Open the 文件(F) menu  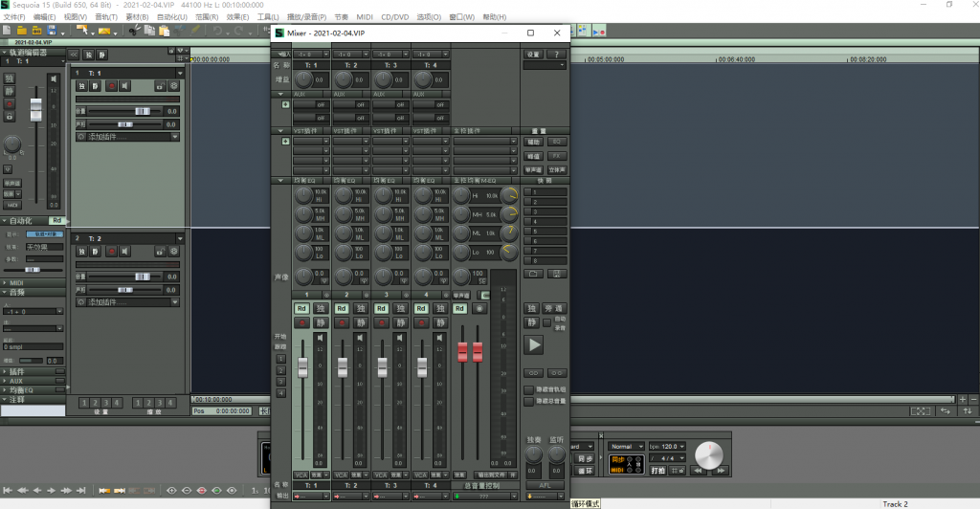pyautogui.click(x=14, y=17)
